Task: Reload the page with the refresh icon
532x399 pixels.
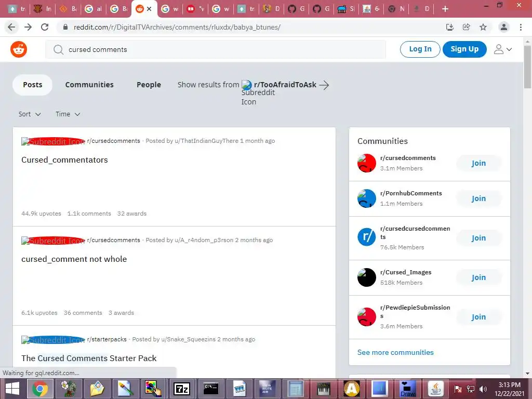Action: coord(45,27)
